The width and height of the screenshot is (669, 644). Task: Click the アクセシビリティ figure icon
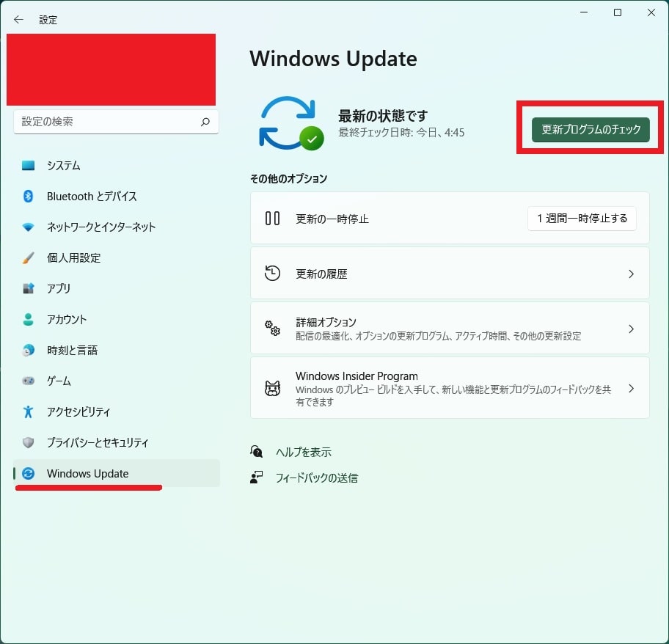(28, 411)
